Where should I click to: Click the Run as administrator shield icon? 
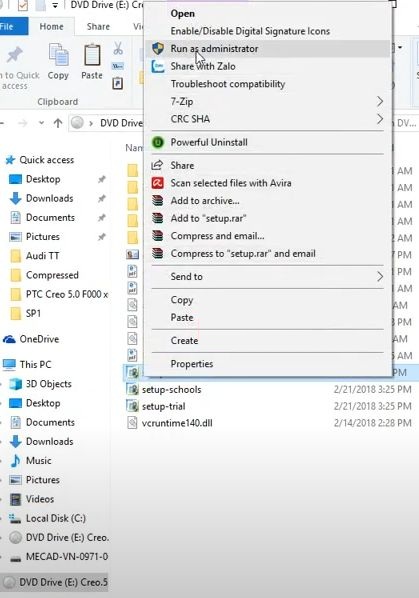tap(158, 48)
